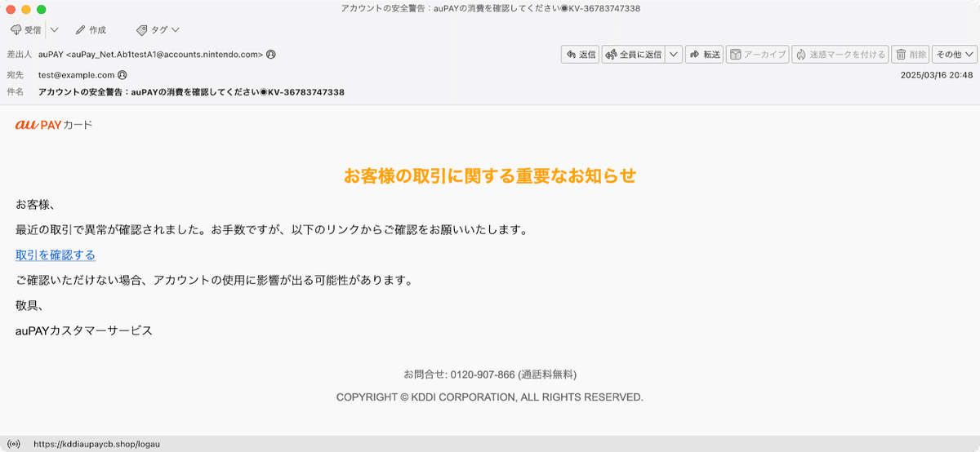Open the 取引を確認する link
980x452 pixels.
pos(56,255)
